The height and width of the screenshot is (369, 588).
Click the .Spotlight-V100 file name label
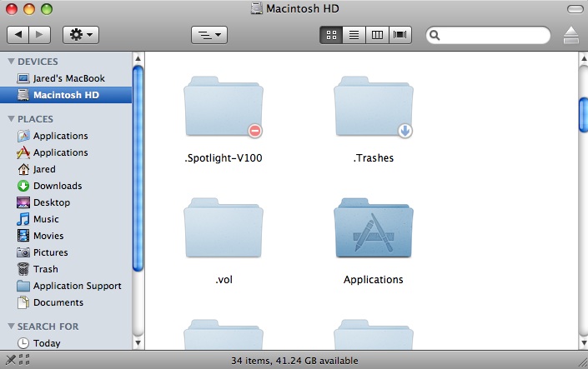tap(224, 158)
